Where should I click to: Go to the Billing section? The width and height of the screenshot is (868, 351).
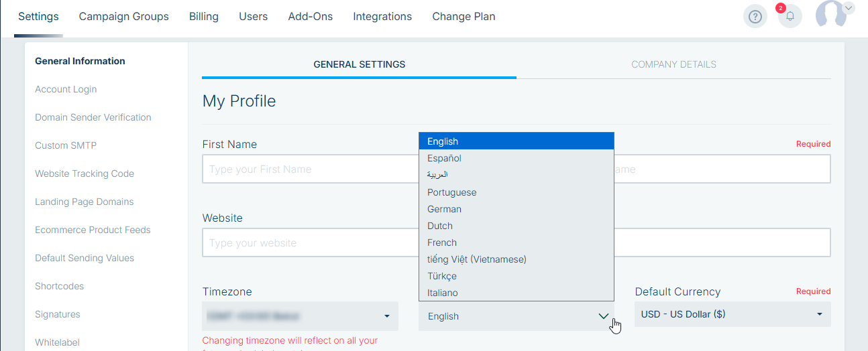click(203, 17)
